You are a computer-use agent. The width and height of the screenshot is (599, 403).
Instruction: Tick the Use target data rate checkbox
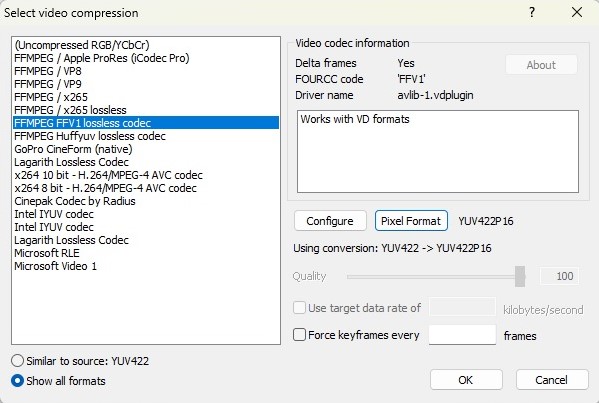click(x=300, y=308)
